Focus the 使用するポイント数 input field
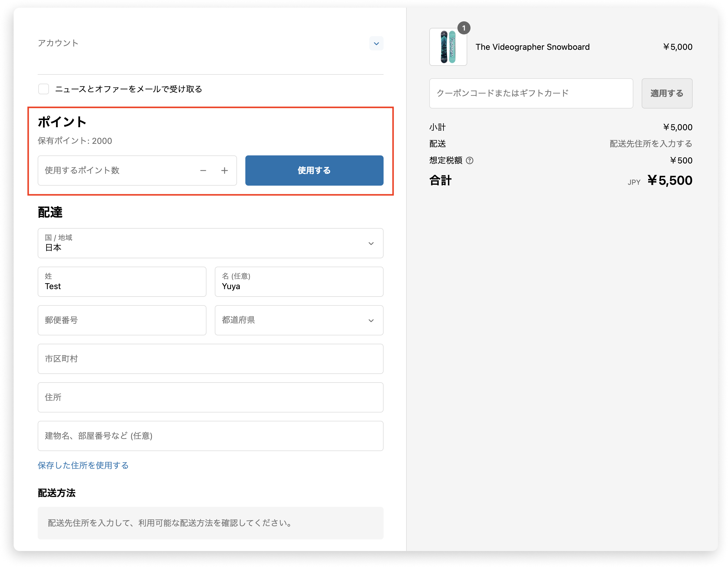Viewport: 728px width, 567px height. click(x=117, y=171)
